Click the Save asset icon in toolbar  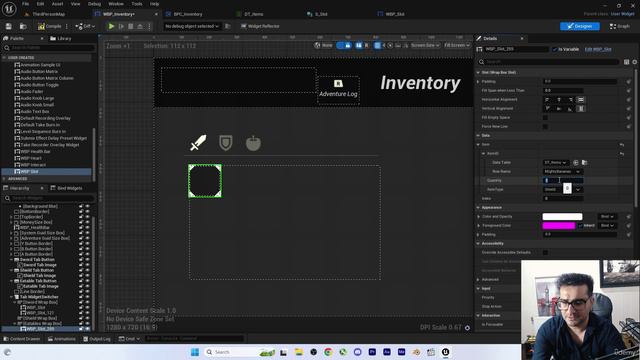(9, 26)
